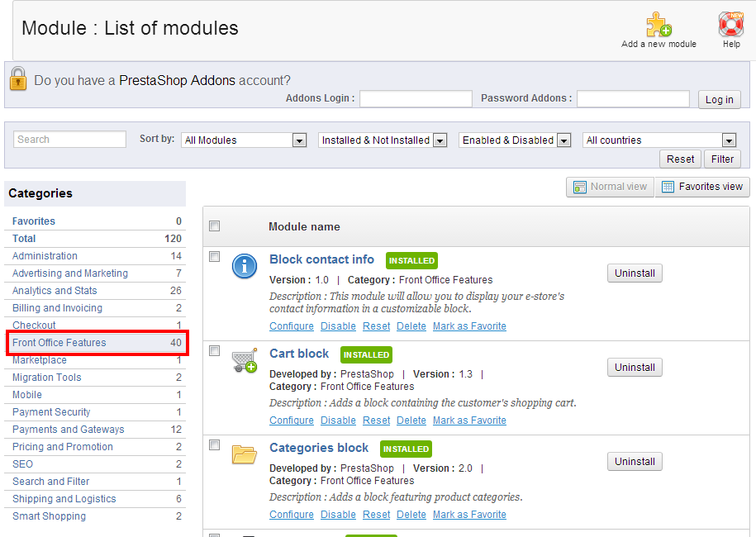Expand the Installed & Not Installed dropdown

[x=383, y=140]
